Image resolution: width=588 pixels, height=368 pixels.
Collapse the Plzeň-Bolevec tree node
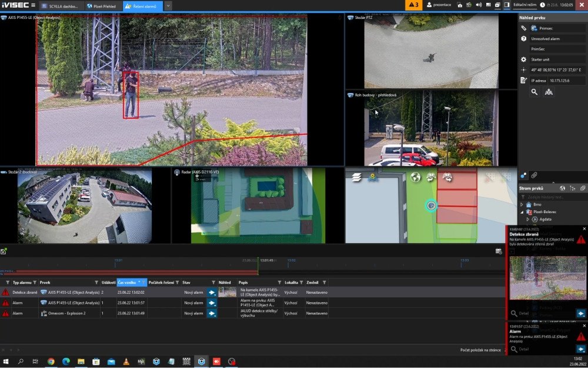point(521,212)
